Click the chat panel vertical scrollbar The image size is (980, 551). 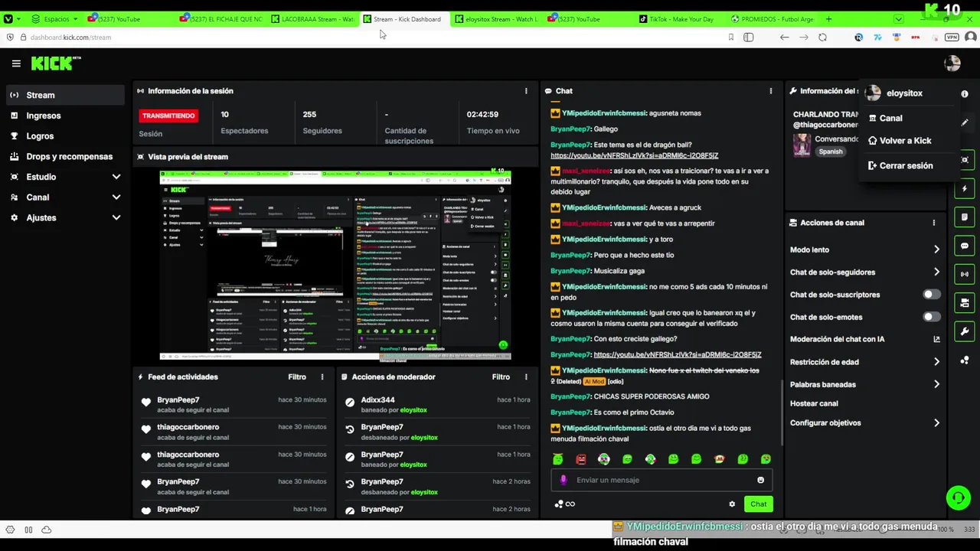click(x=781, y=413)
